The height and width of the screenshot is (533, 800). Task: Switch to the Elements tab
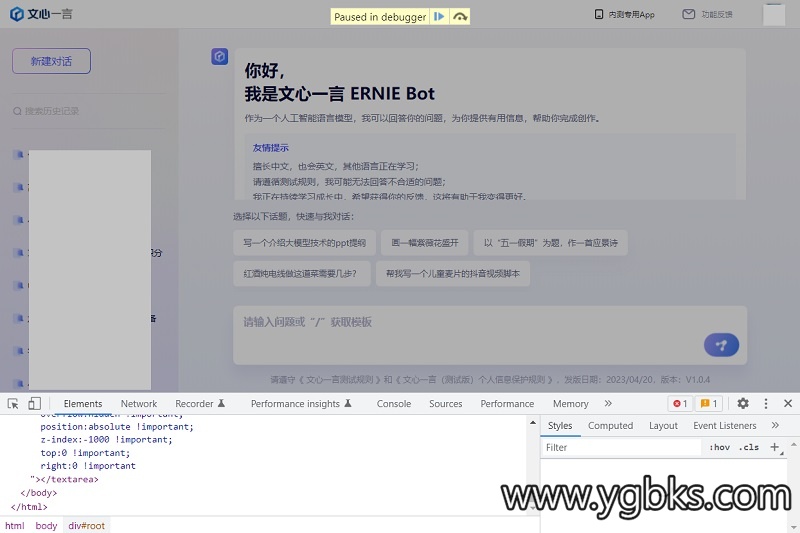coord(83,403)
